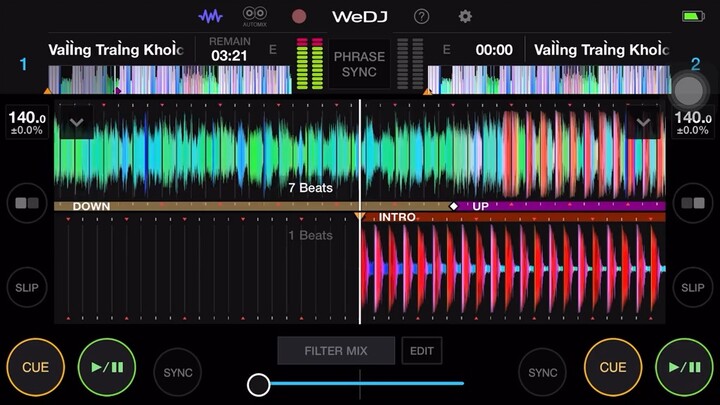
Task: Tap the 1 Beats label on deck 2
Action: coord(310,235)
